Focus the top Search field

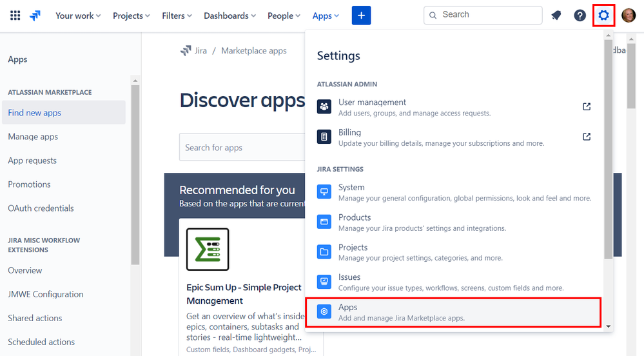(x=483, y=15)
